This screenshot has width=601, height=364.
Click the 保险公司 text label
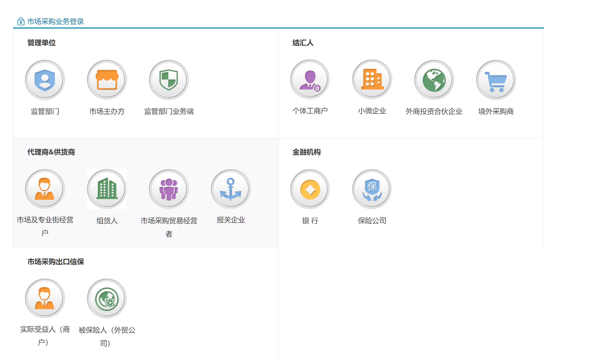point(372,220)
